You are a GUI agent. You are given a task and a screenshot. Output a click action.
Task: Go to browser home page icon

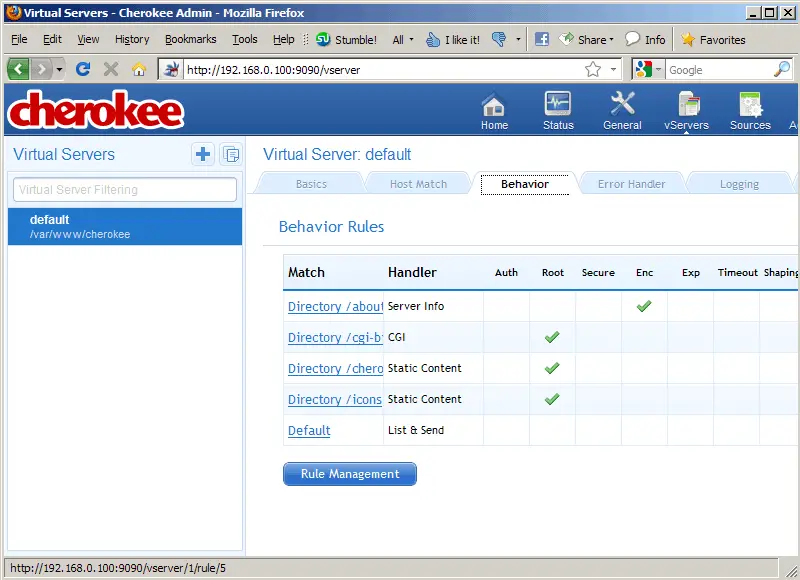(139, 69)
